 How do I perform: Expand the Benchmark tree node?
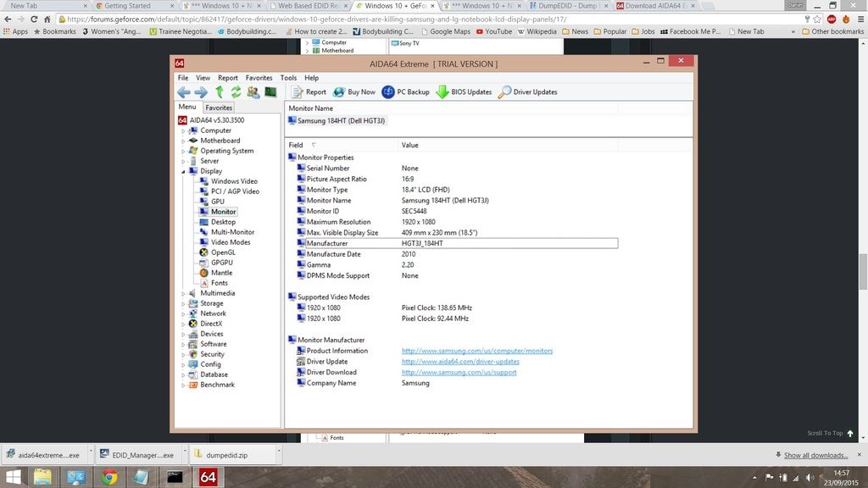pos(183,385)
